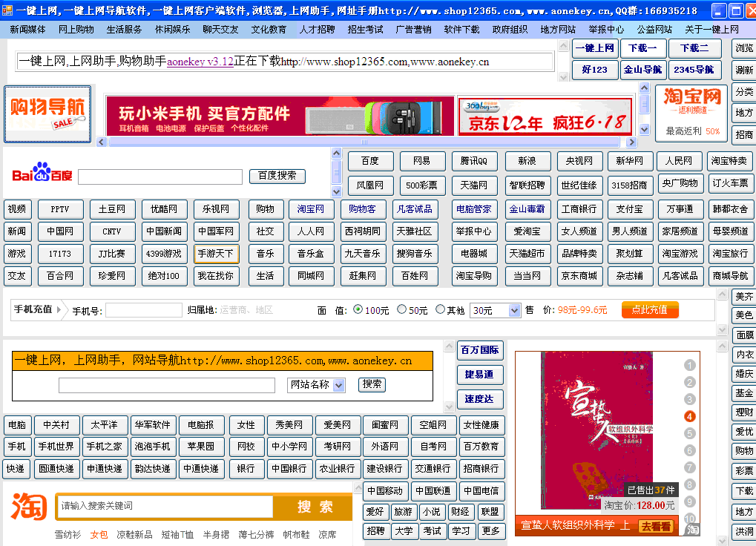Click the 手机号 input field
This screenshot has width=756, height=546.
pyautogui.click(x=143, y=310)
